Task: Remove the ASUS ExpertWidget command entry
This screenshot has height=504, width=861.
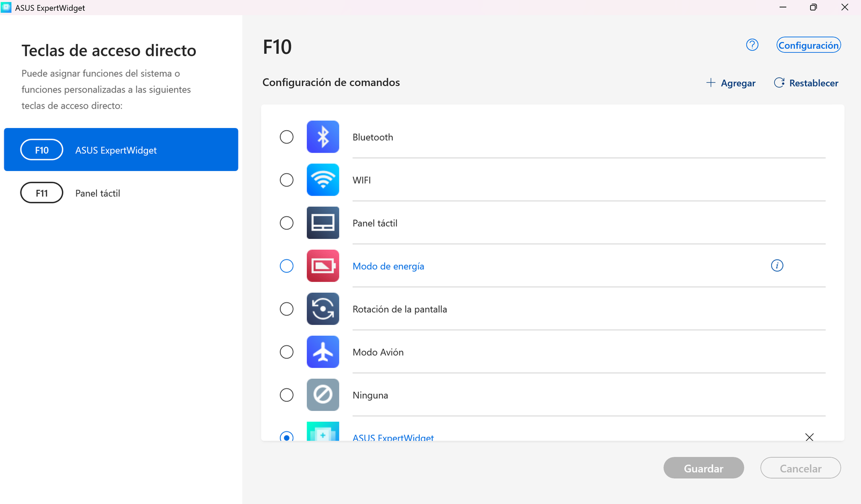Action: [x=809, y=437]
